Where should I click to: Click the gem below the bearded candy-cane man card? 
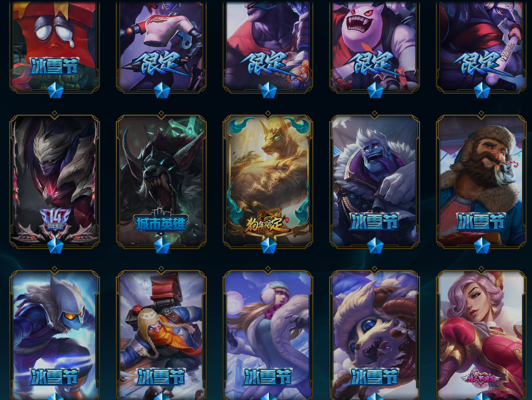482,246
